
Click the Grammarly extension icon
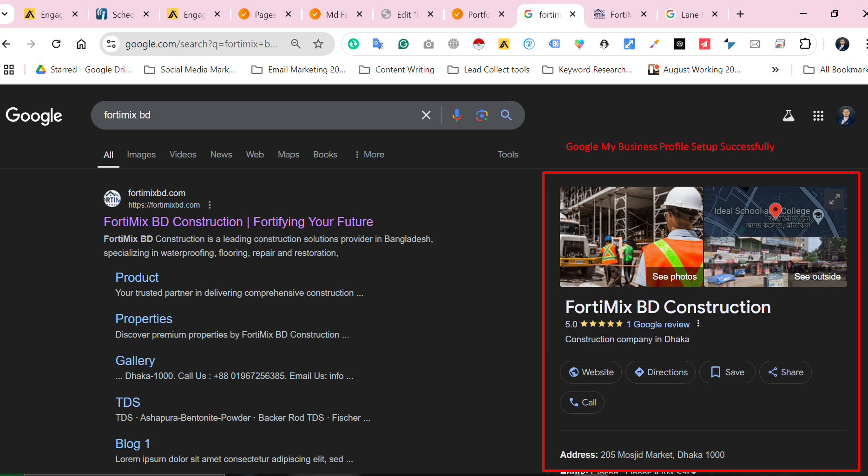click(x=403, y=44)
